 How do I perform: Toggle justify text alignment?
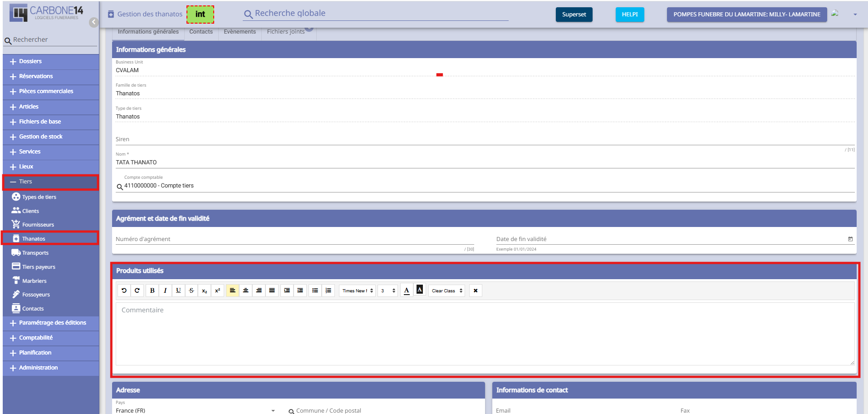(x=272, y=291)
